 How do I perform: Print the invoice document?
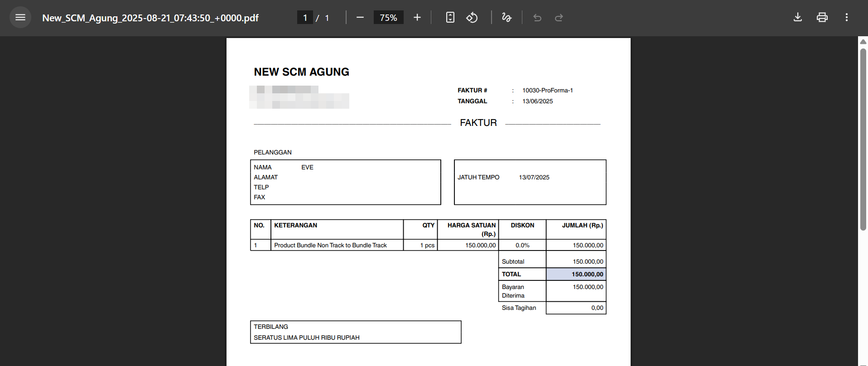click(x=822, y=18)
